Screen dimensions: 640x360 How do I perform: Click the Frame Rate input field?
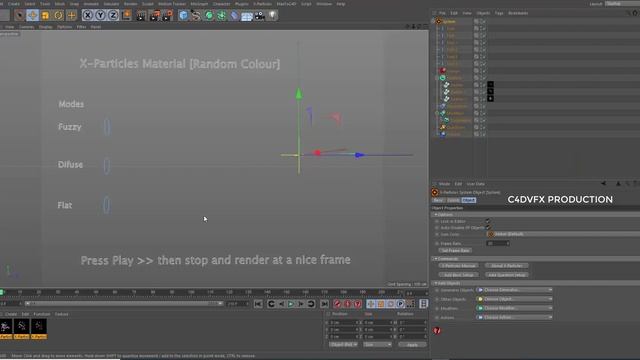(x=498, y=243)
